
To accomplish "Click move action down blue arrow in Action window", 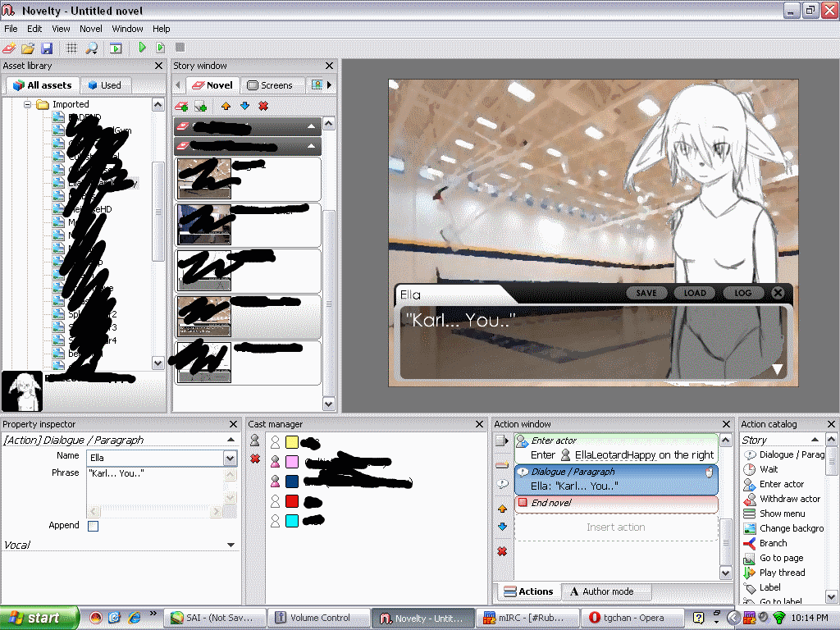I will point(502,527).
